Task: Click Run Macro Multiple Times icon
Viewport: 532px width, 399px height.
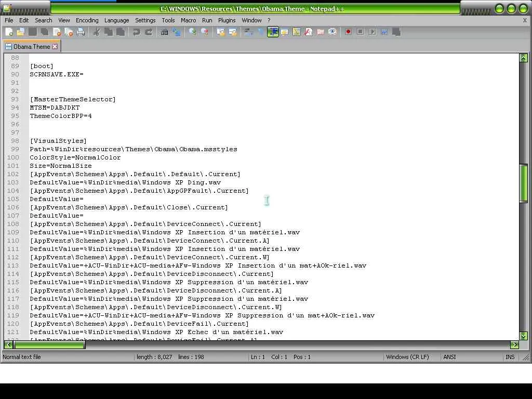Action: tap(384, 32)
